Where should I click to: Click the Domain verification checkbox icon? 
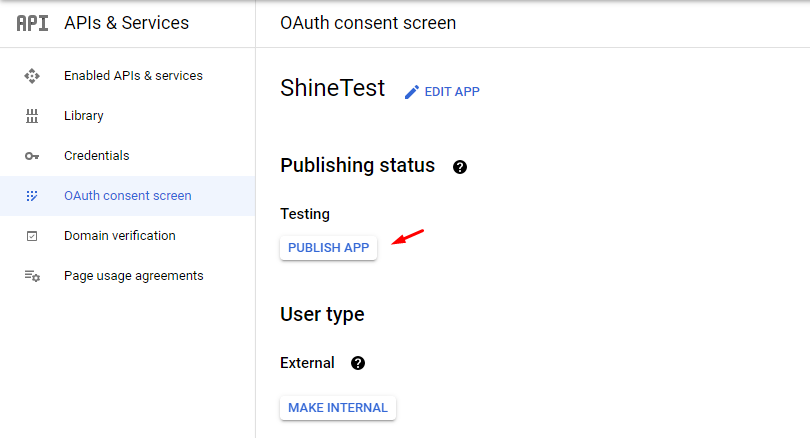tap(32, 236)
